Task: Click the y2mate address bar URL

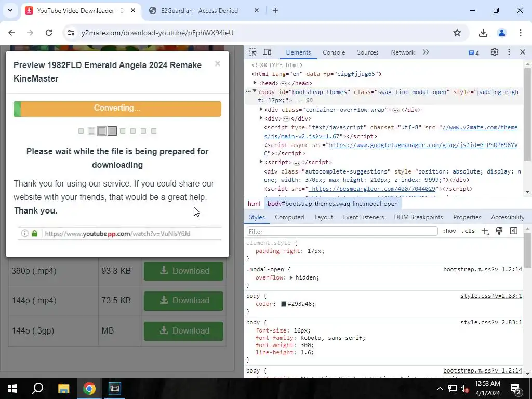Action: click(157, 33)
